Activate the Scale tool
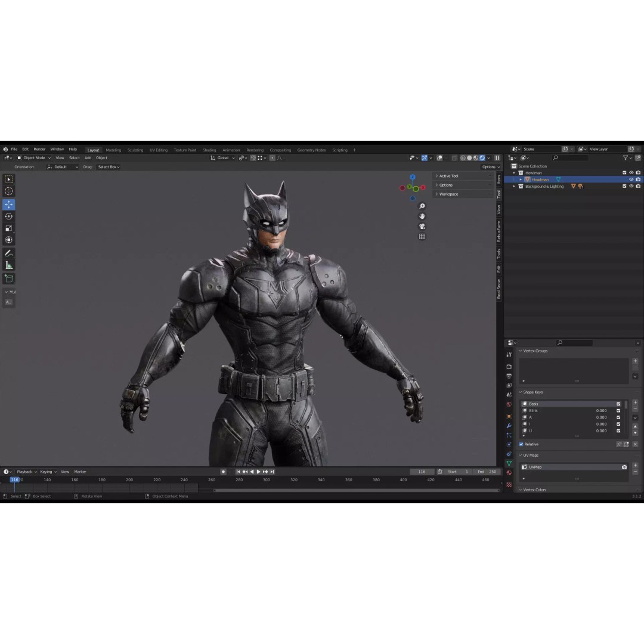 tap(8, 228)
